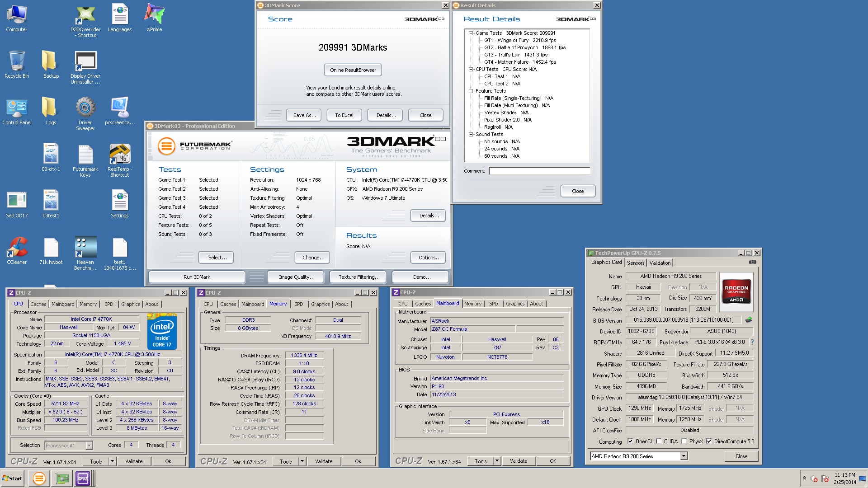Viewport: 868px width, 488px height.
Task: Open the GPU selection dropdown in GPU-Z
Action: 684,456
